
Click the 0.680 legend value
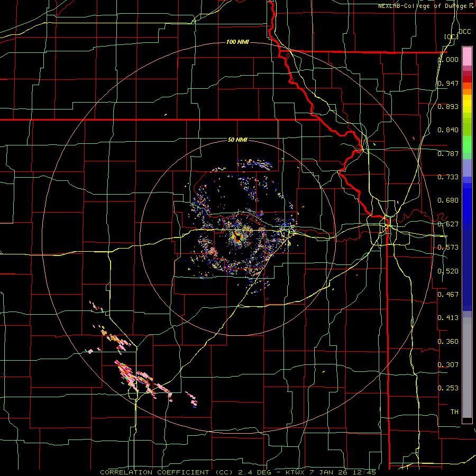point(448,200)
